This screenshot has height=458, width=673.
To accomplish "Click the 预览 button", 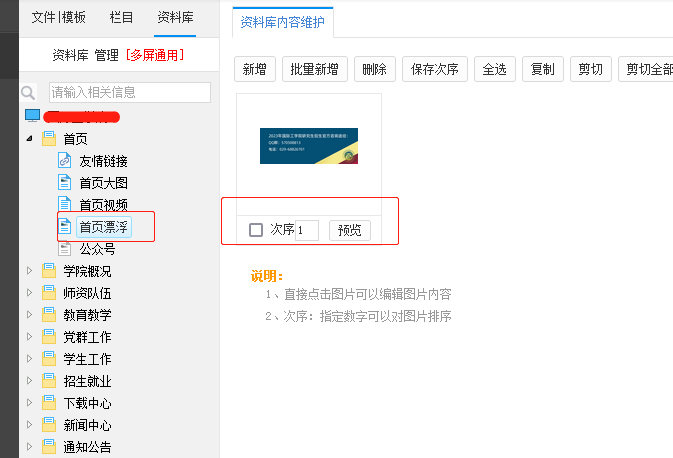I will click(x=349, y=230).
